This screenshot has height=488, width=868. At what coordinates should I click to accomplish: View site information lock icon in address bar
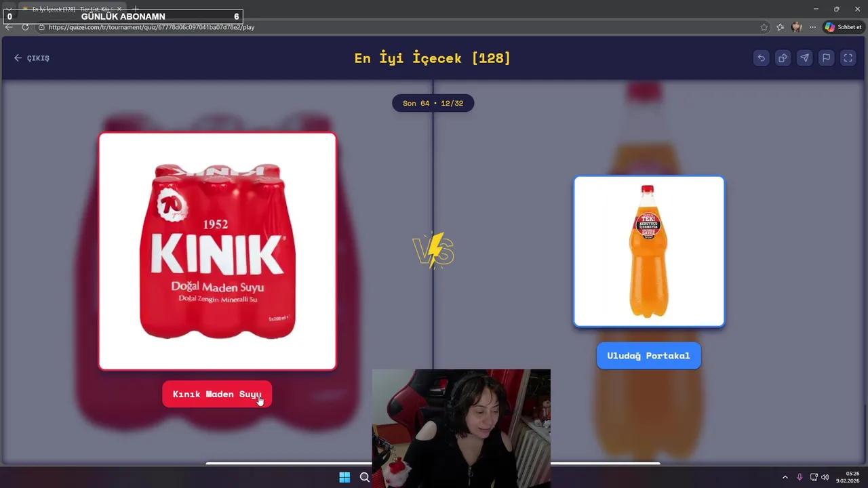tap(41, 27)
